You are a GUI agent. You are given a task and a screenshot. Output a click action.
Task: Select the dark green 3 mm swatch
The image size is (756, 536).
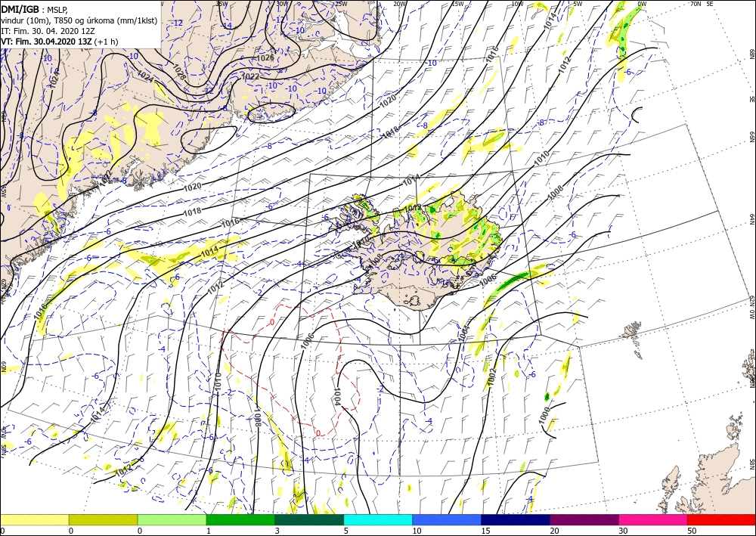coord(309,519)
